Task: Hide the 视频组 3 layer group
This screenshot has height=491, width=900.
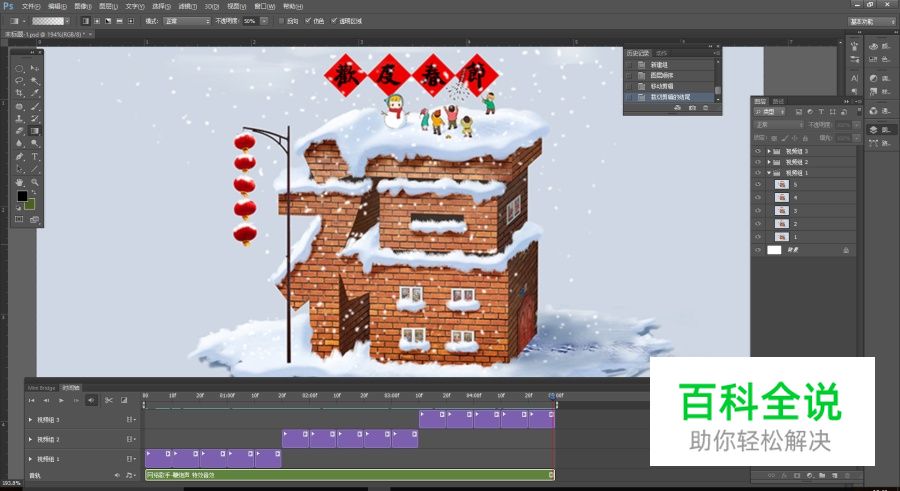Action: coord(758,150)
